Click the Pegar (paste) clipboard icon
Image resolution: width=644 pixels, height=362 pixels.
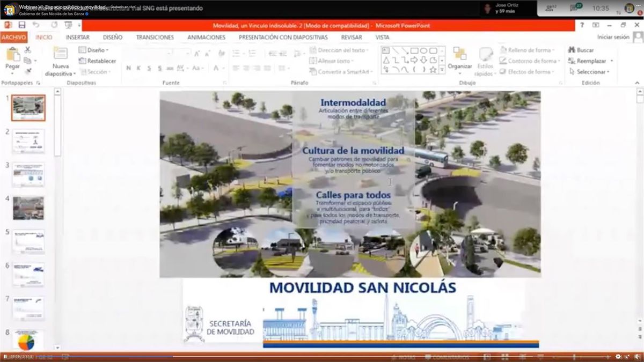12,55
